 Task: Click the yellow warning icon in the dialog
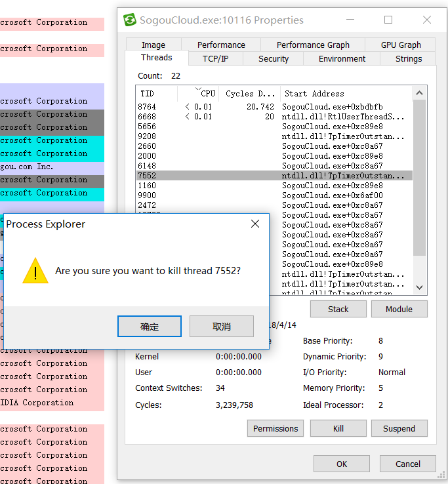35,271
